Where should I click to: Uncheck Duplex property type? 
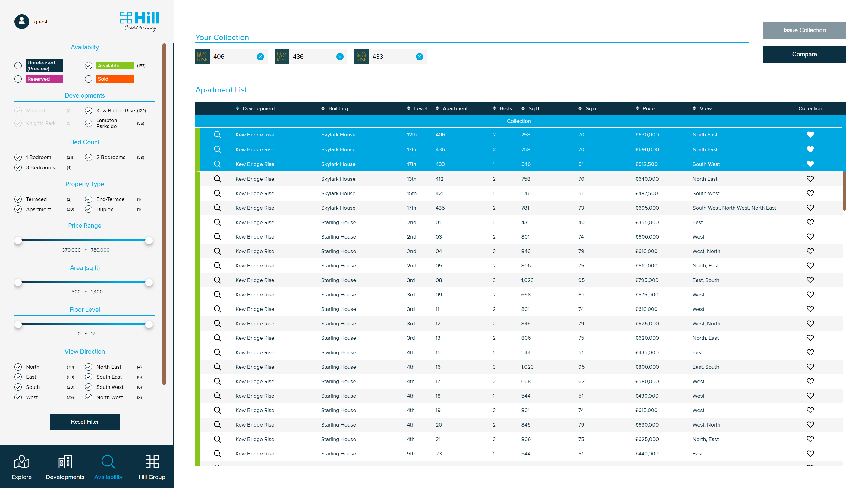pyautogui.click(x=89, y=209)
